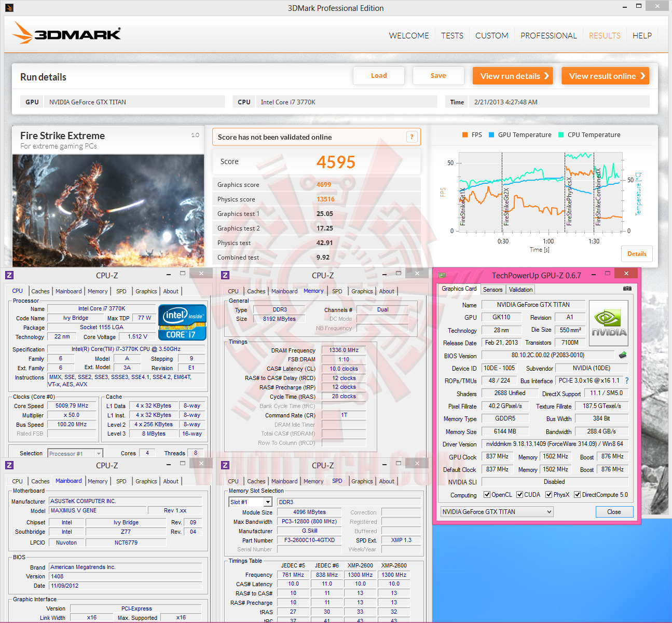
Task: Click the 3DMark title bar app icon
Action: 9,8
